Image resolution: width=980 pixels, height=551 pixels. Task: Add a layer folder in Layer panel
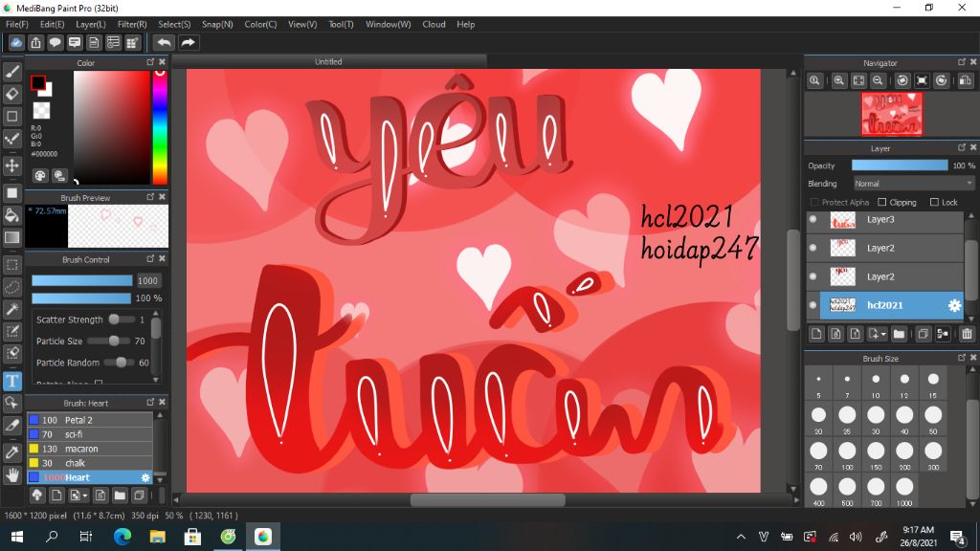point(899,334)
